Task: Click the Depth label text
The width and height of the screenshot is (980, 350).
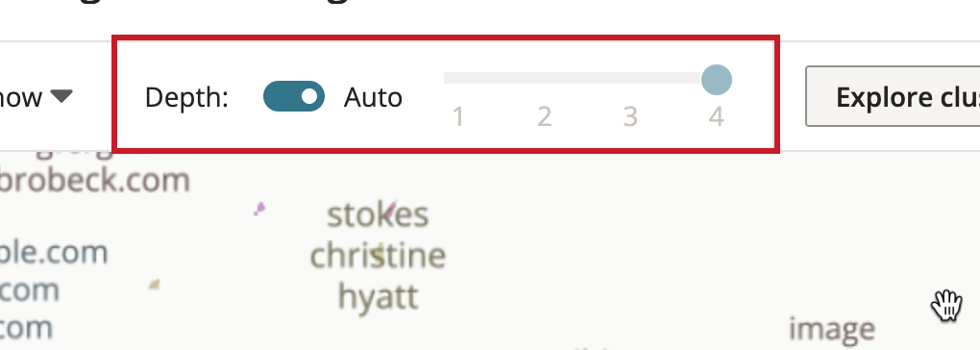Action: [187, 97]
